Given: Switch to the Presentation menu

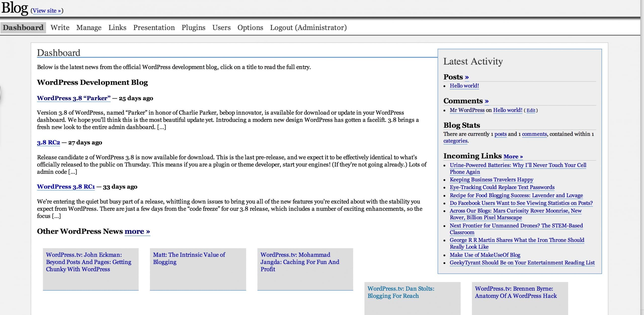Looking at the screenshot, I should pos(154,27).
